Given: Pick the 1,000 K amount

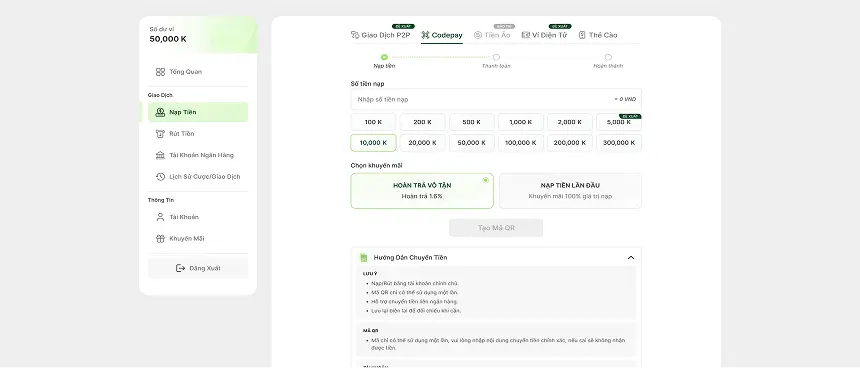Looking at the screenshot, I should click(520, 122).
